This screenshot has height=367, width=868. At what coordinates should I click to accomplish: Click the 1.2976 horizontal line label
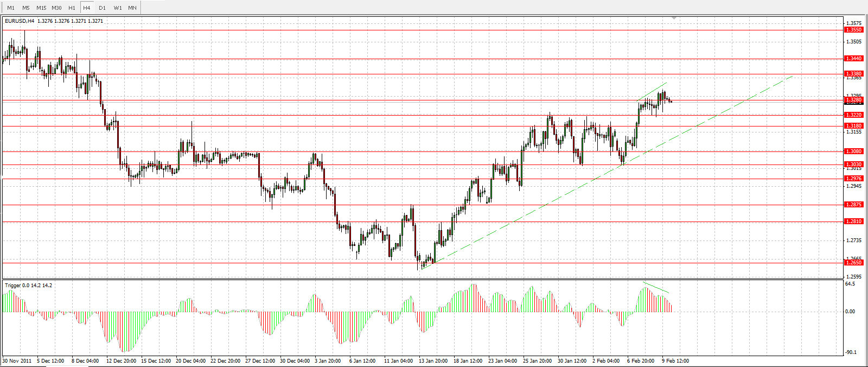[x=854, y=179]
